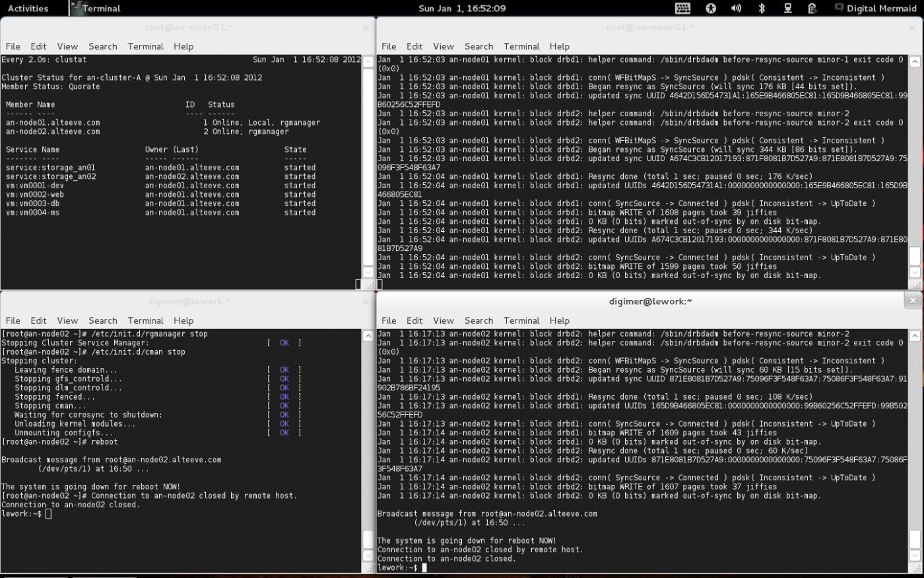Click scroll down arrow in clustat terminal window
The height and width of the screenshot is (578, 924).
point(368,272)
